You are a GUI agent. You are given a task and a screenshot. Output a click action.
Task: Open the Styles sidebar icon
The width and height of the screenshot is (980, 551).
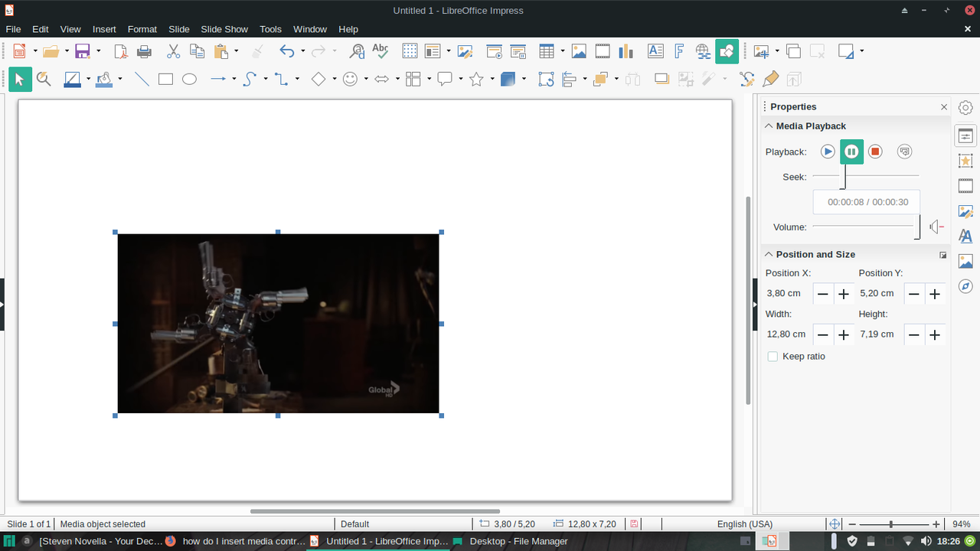pos(965,236)
